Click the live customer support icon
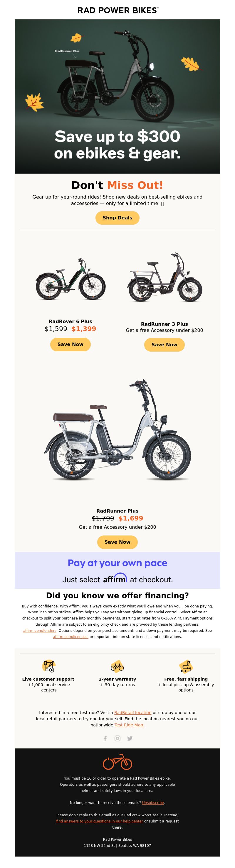235x868 pixels. (x=48, y=666)
